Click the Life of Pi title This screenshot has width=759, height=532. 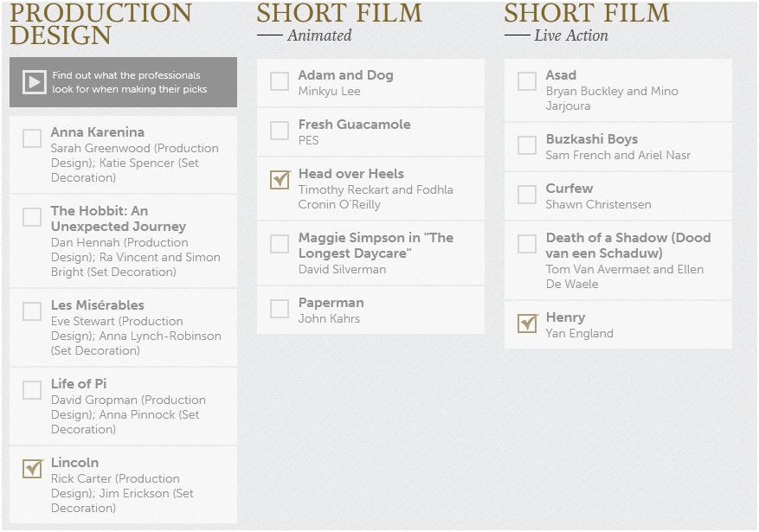pos(79,384)
